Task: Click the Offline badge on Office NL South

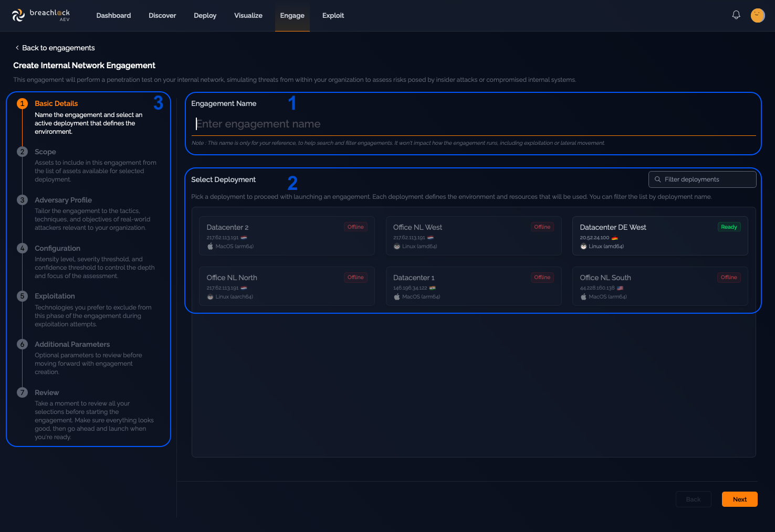Action: [x=729, y=278]
